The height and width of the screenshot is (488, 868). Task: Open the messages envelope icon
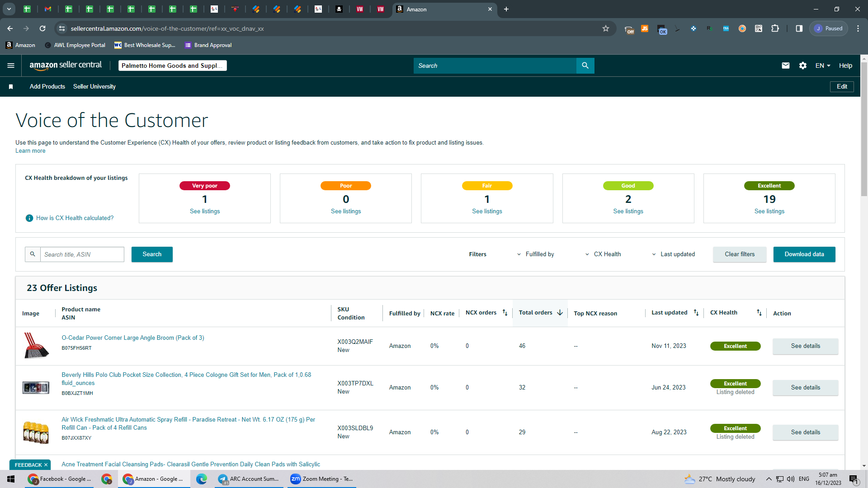(x=786, y=66)
